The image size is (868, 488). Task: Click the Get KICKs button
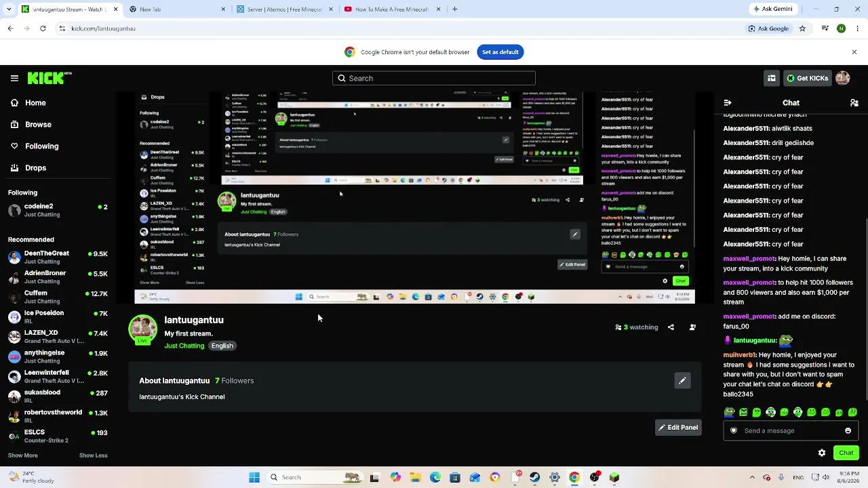pyautogui.click(x=807, y=78)
